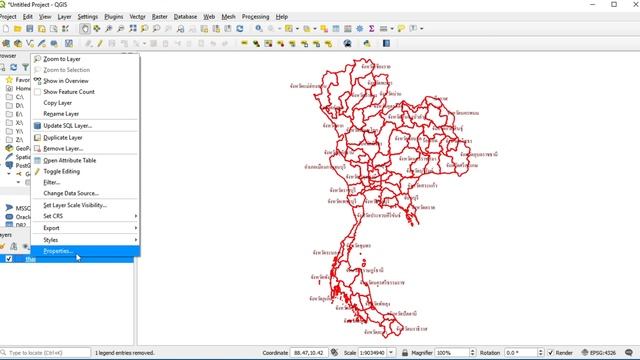Click the Type to locate search field
Viewport: 640px width, 360px height.
[46, 352]
